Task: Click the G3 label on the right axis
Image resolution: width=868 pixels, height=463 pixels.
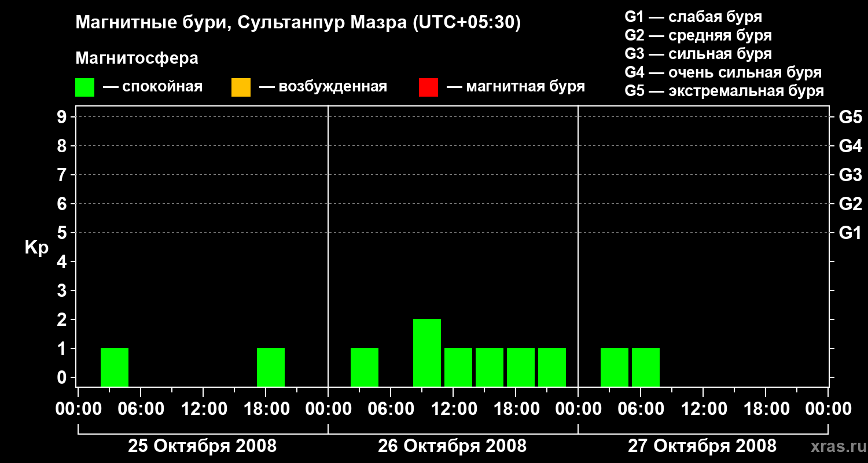Action: (850, 175)
